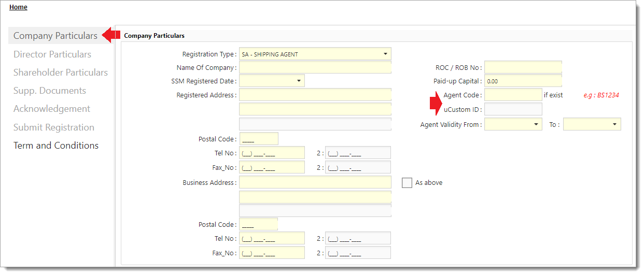Screen dimensions: 644x275
Task: Click the Name Of Company field
Action: point(315,67)
